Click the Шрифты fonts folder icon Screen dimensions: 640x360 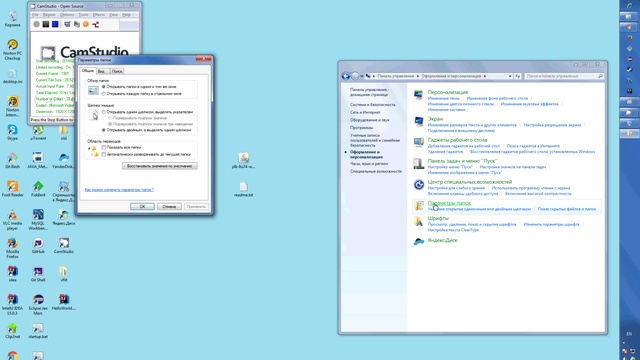click(418, 221)
